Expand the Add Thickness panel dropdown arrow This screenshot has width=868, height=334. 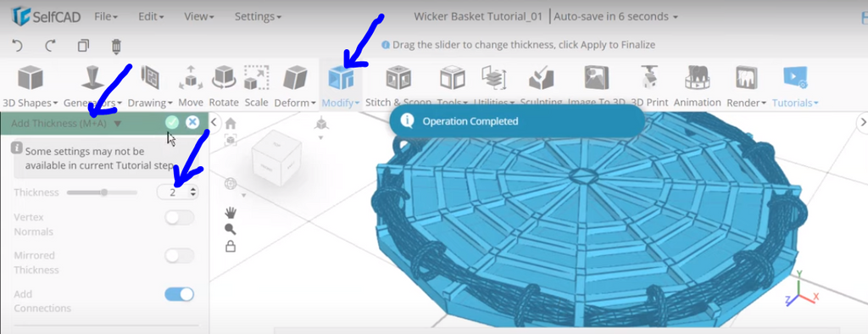[x=117, y=124]
